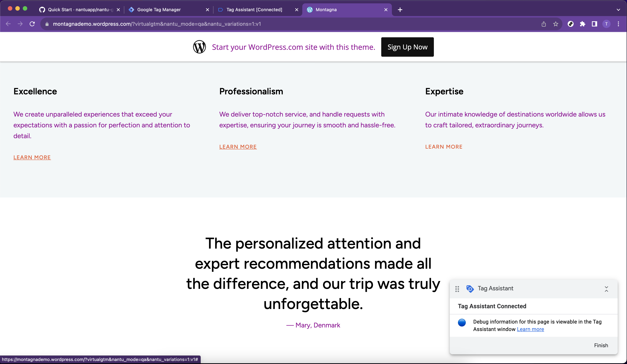
Task: Open Chrome three-dot menu
Action: (x=618, y=24)
